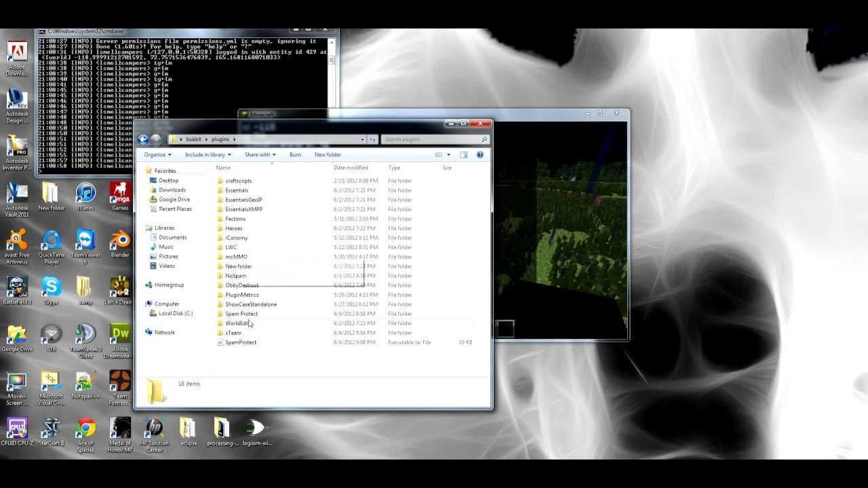Launch Battlefield 3 desktop icon

pyautogui.click(x=17, y=291)
